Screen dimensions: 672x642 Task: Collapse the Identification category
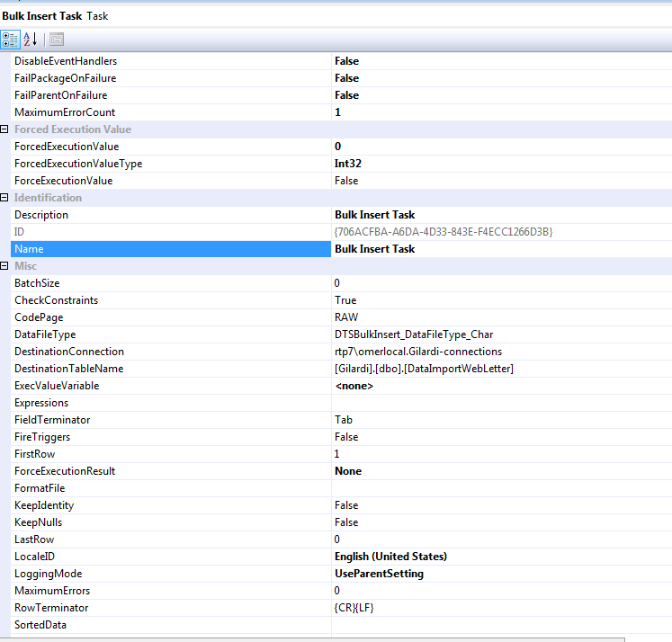pos(4,198)
